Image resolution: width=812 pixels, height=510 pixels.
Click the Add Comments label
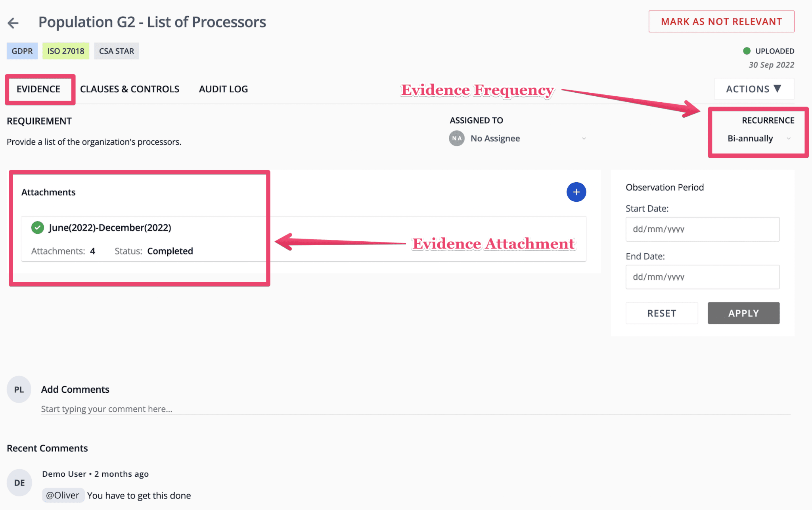click(x=75, y=390)
